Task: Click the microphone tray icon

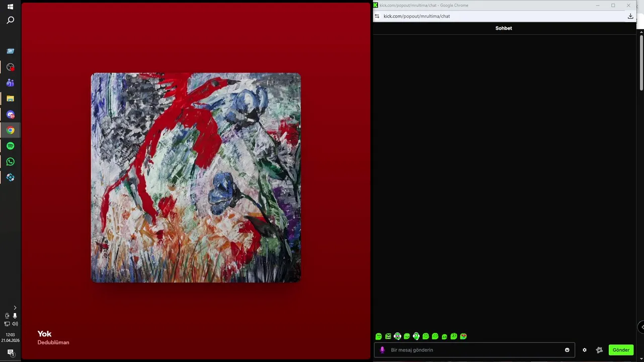Action: coord(15,316)
